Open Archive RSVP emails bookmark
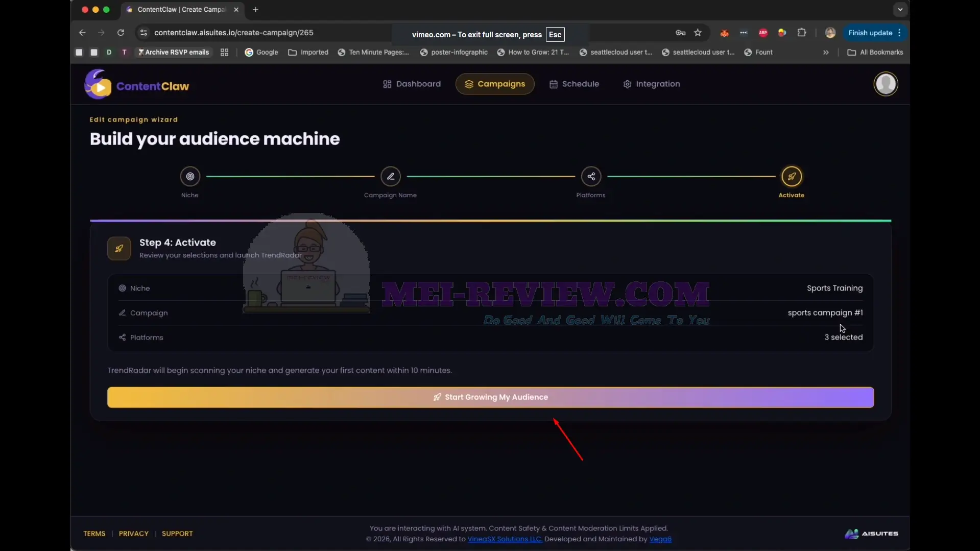The image size is (980, 551). 174,52
